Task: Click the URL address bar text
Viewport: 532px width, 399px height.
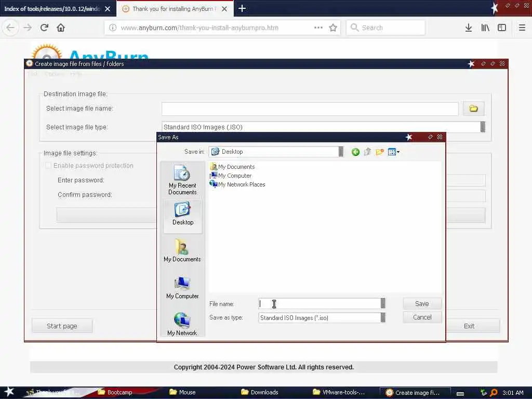Action: tap(199, 28)
